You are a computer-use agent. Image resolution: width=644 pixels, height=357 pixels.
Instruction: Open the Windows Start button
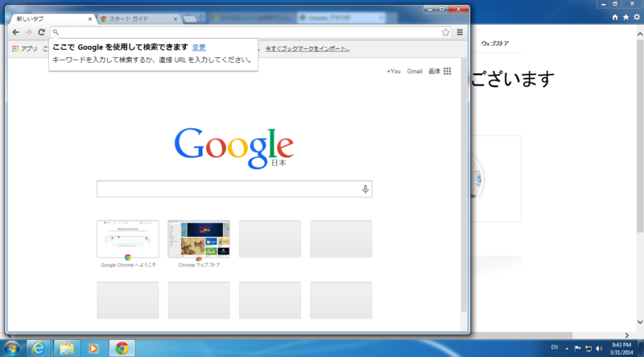click(x=11, y=348)
